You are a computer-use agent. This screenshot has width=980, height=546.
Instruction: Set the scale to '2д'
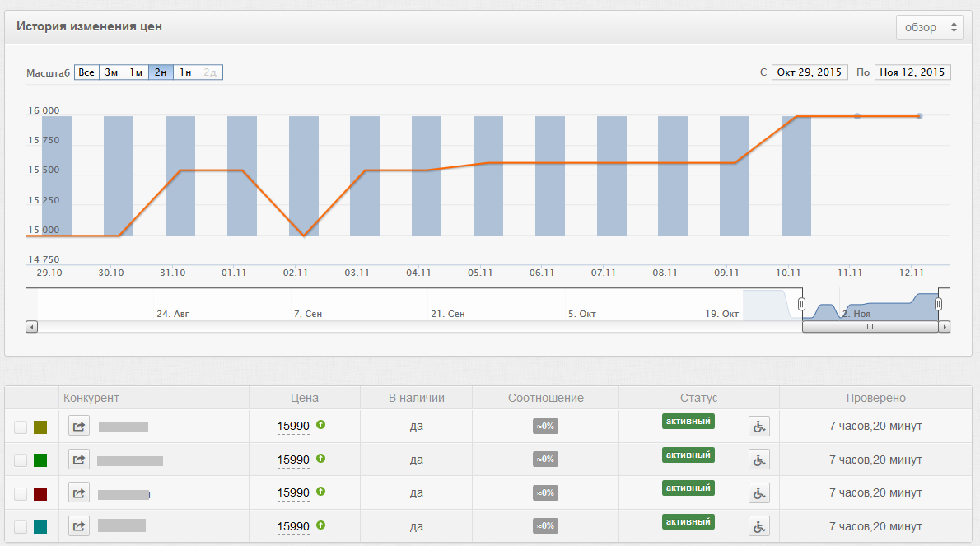210,72
